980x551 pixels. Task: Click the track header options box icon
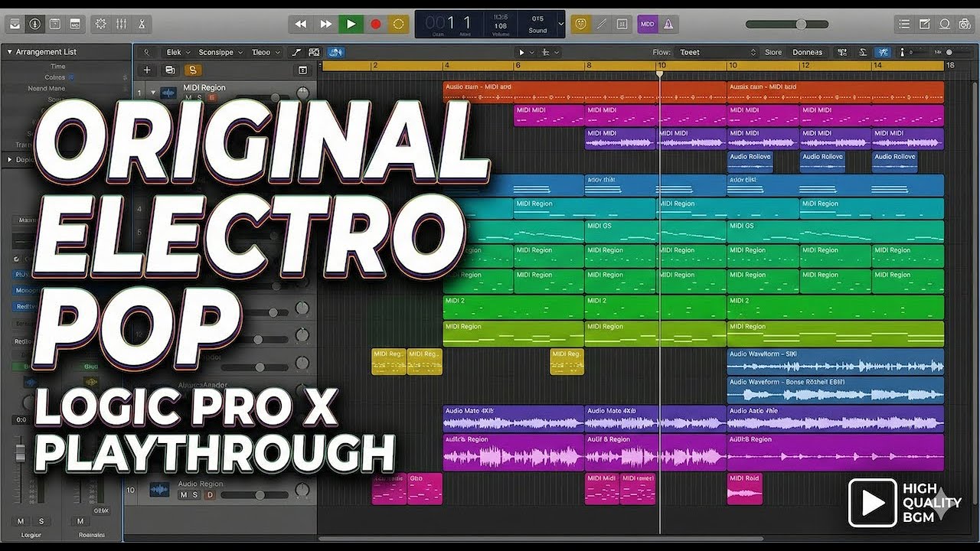click(302, 70)
